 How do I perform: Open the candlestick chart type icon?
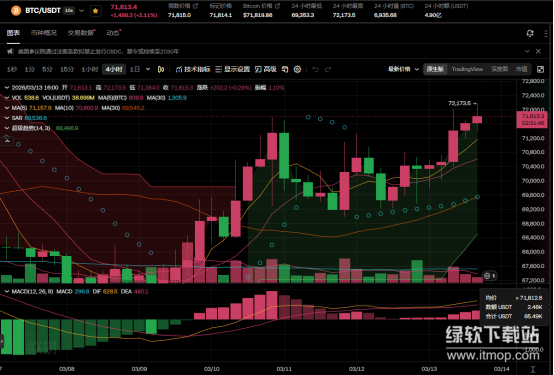point(161,69)
